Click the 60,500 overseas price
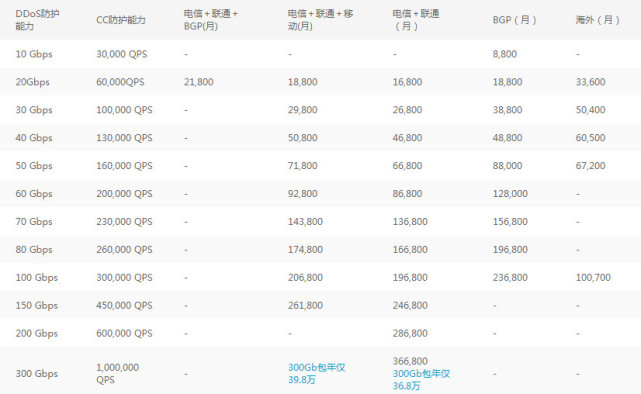The height and width of the screenshot is (394, 641). coord(591,138)
